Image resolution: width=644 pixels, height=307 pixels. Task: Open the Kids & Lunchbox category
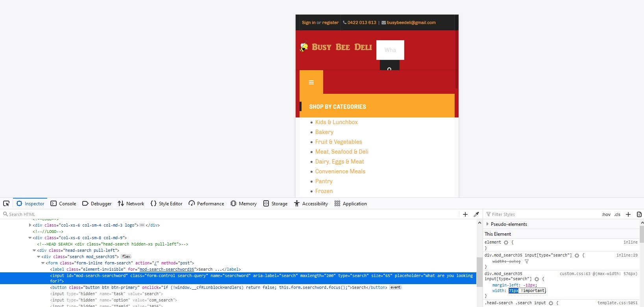pos(337,122)
